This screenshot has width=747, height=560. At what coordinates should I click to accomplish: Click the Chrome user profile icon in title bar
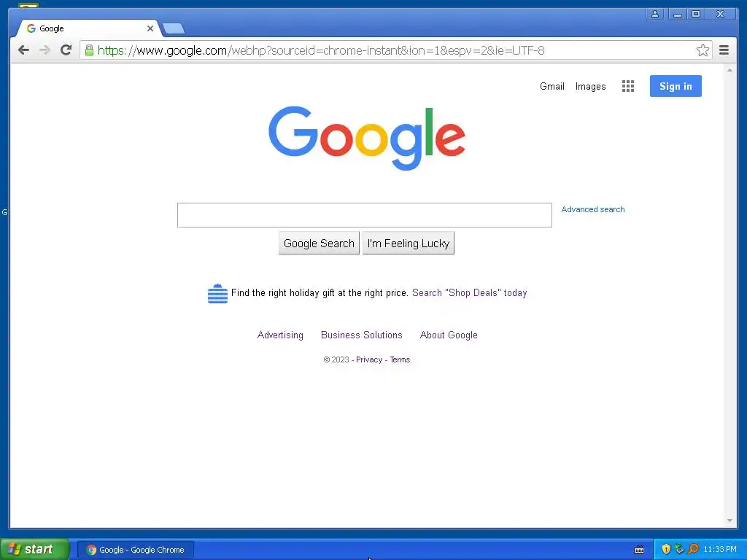click(655, 15)
